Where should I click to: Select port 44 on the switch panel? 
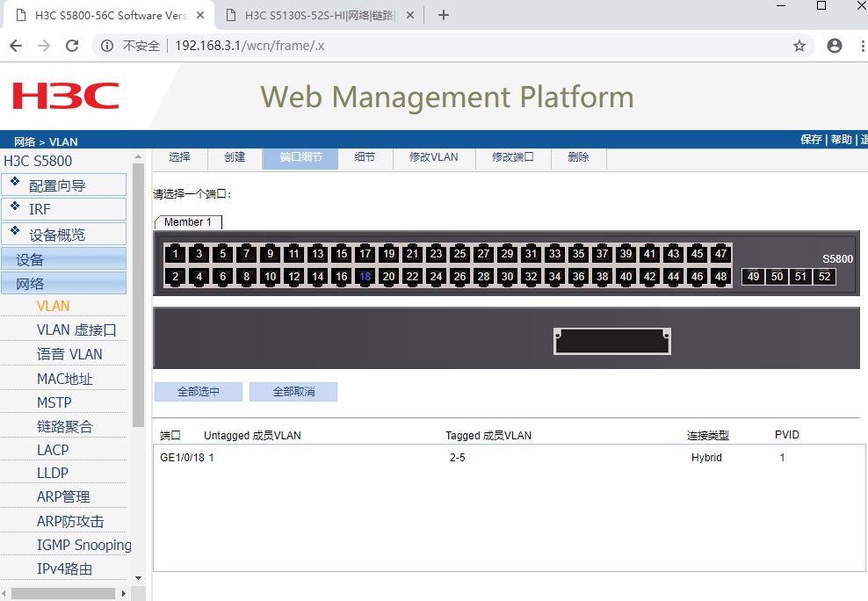[x=673, y=276]
